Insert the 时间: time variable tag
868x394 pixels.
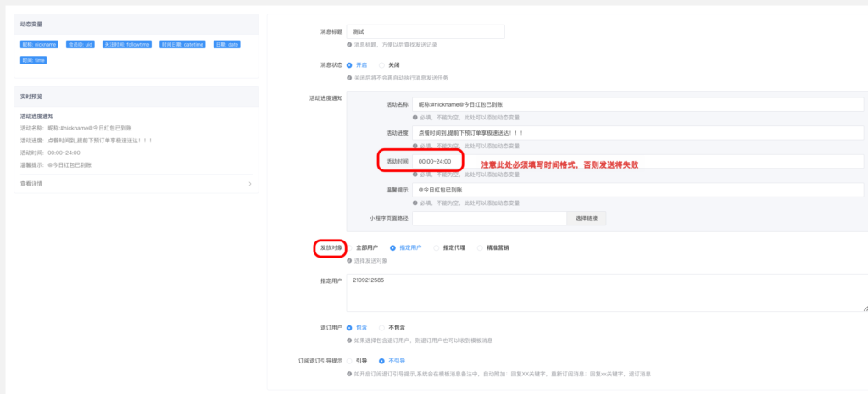(x=33, y=60)
